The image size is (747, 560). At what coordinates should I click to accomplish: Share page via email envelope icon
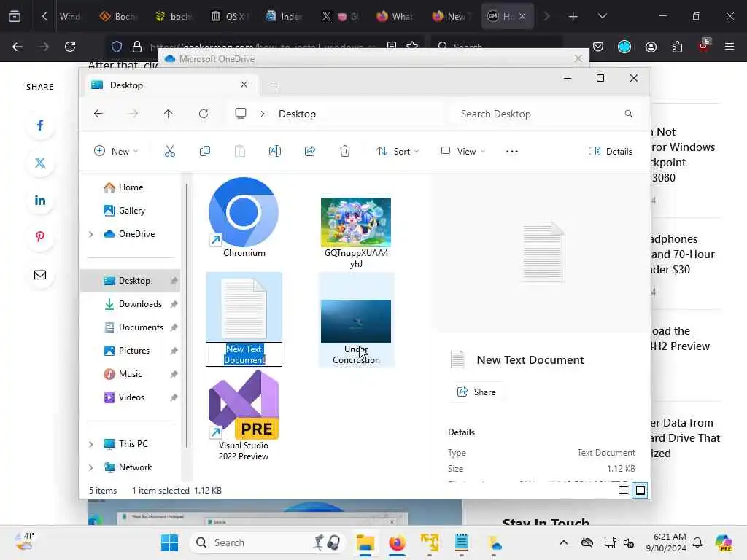point(40,275)
